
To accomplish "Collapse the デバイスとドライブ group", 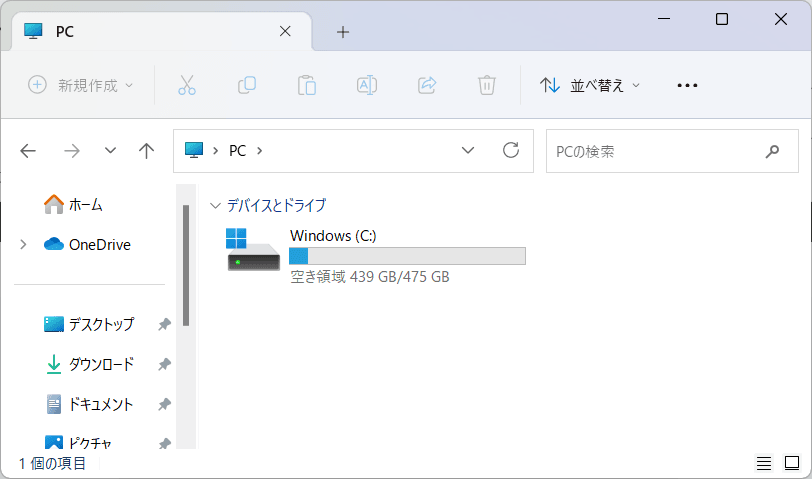I will [x=214, y=205].
